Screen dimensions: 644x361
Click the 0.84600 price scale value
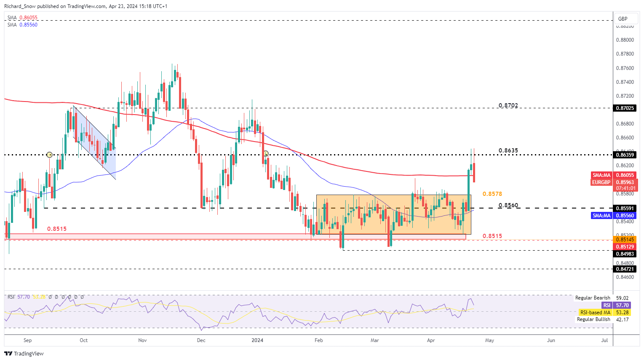pyautogui.click(x=625, y=277)
